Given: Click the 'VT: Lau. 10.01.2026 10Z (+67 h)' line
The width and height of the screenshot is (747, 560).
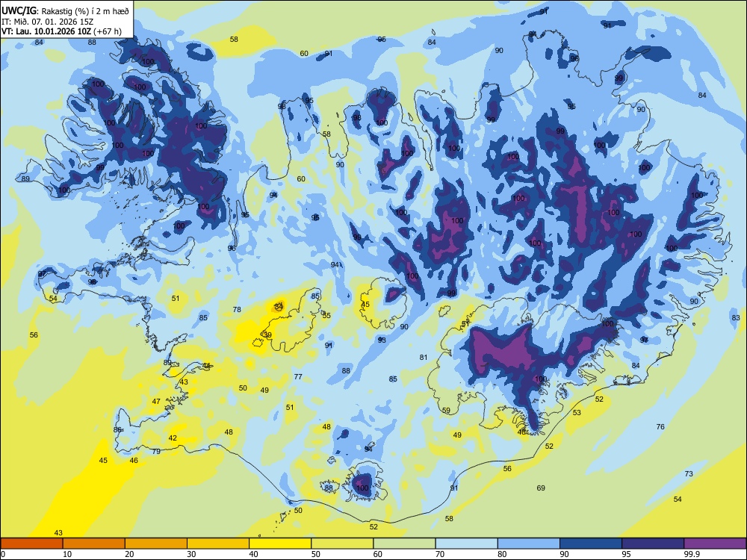Looking at the screenshot, I should (x=61, y=31).
